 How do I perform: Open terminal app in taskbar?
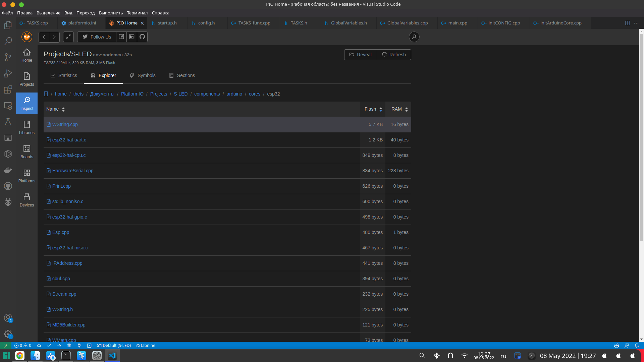(66, 356)
